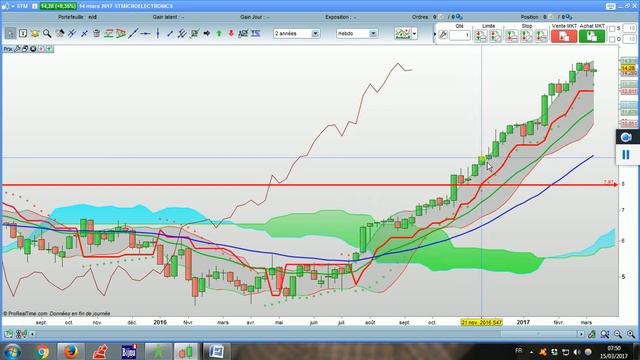Viewport: 640px width, 360px height.
Task: Insert red down arrow marker
Action: 231,33
